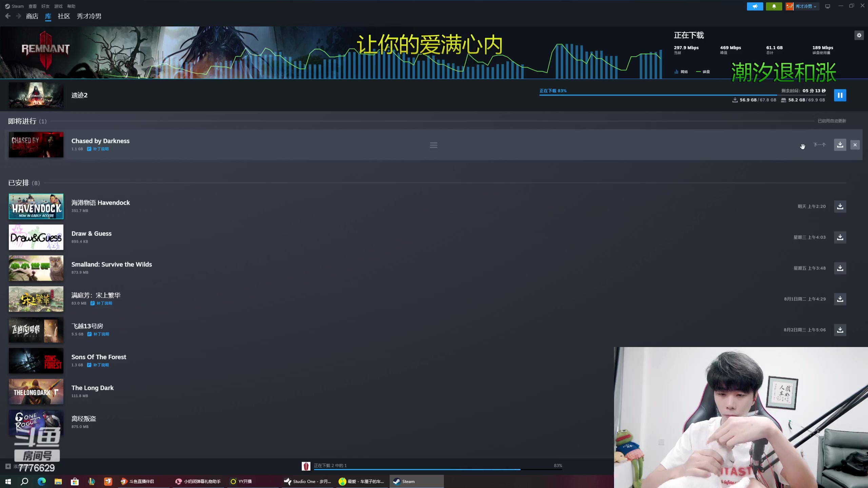Open 补丁说明 for Sons Of The Forest

(101, 365)
